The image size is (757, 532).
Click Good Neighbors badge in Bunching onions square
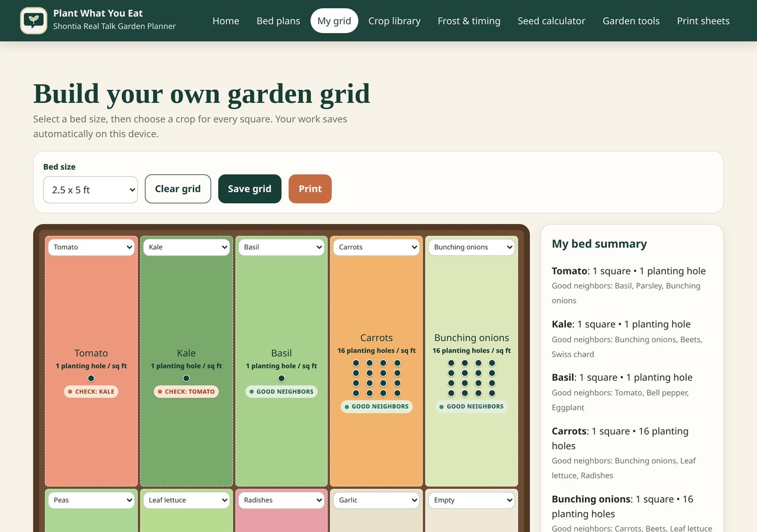pyautogui.click(x=471, y=407)
